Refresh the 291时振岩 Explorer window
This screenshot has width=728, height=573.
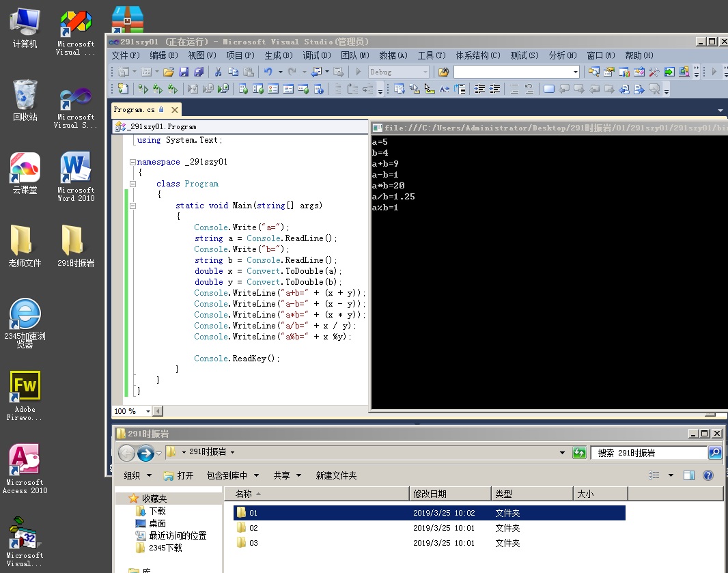(579, 452)
